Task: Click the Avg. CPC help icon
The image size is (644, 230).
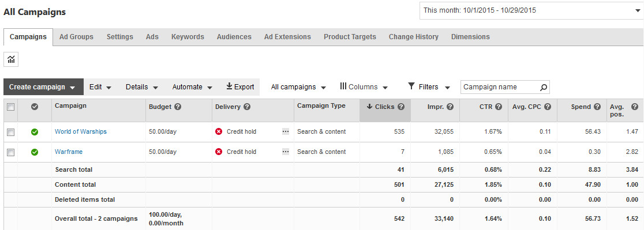Action: pos(548,107)
